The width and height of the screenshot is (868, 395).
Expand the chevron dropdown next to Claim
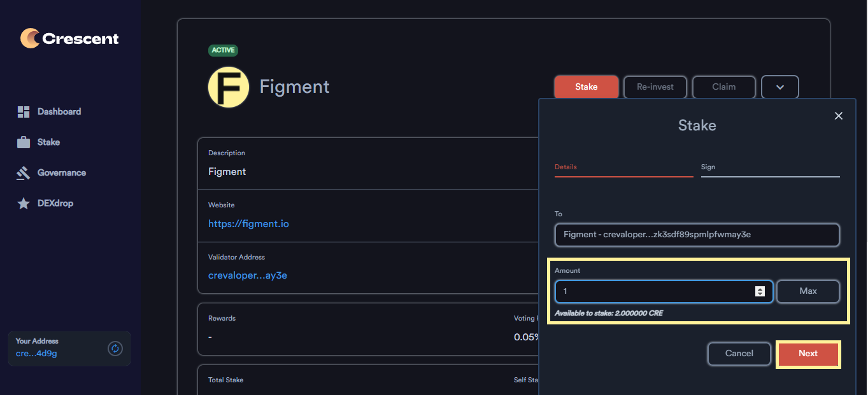pyautogui.click(x=780, y=87)
